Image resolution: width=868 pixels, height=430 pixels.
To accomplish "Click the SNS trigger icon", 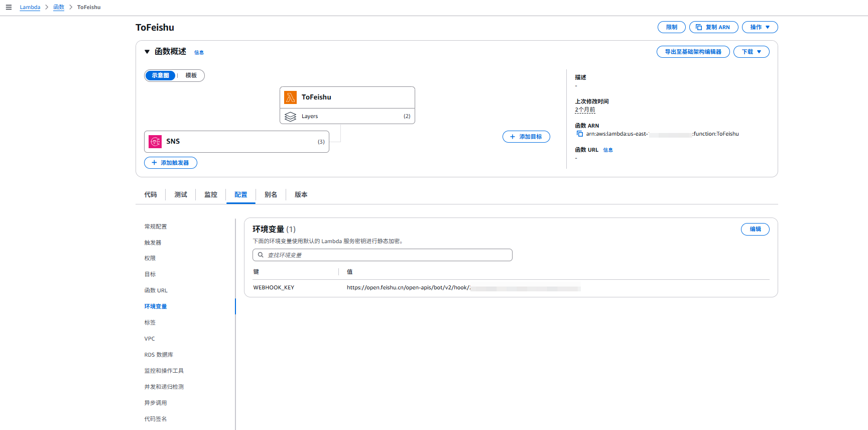I will (155, 142).
